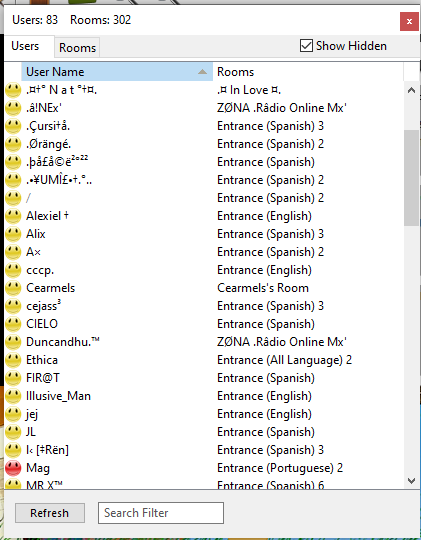This screenshot has width=421, height=540.
Task: Click the smiley icon next to FIR@T
Action: [x=13, y=378]
